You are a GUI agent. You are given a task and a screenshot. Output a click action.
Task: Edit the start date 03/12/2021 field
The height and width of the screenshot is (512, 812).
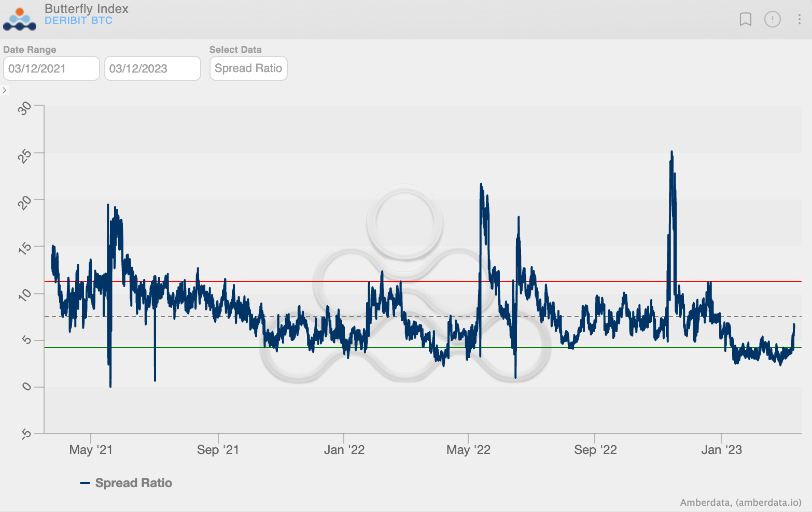point(51,68)
